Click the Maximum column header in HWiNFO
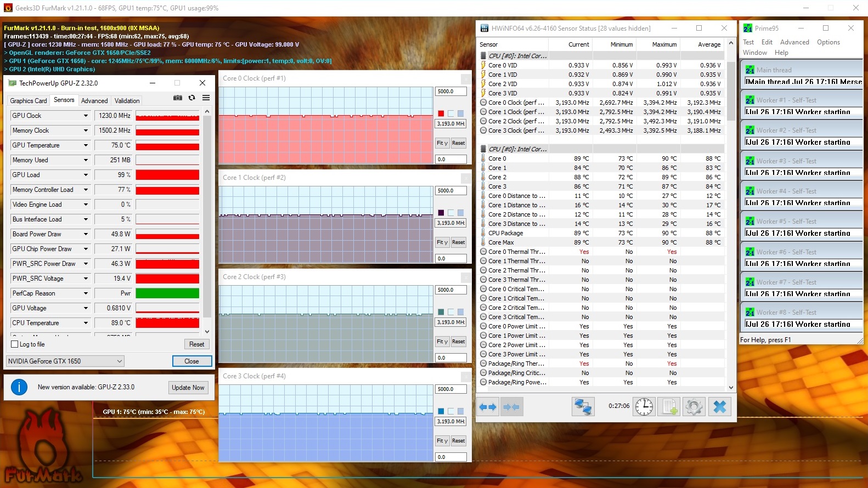The width and height of the screenshot is (868, 488). click(x=658, y=44)
